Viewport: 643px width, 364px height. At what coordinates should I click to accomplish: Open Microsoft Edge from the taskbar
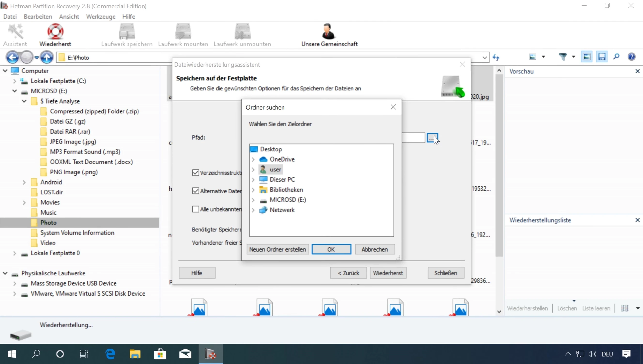pos(110,354)
